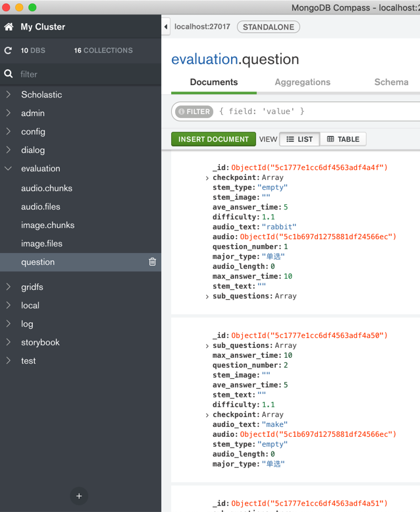The image size is (420, 512).
Task: Open the evaluation database link in title
Action: pos(205,59)
